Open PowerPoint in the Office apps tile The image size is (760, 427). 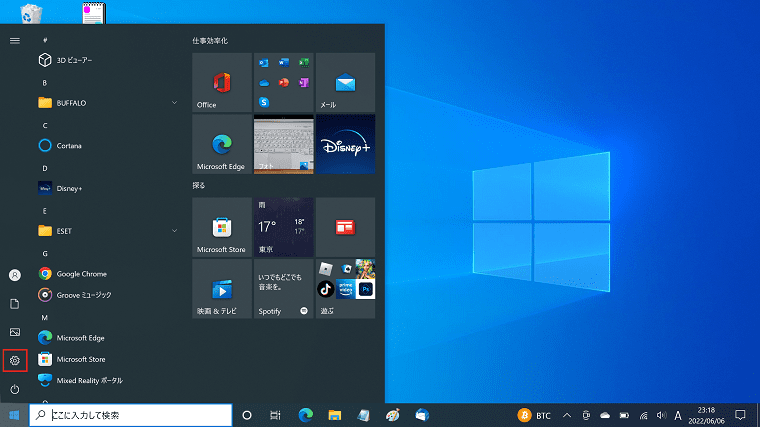284,83
